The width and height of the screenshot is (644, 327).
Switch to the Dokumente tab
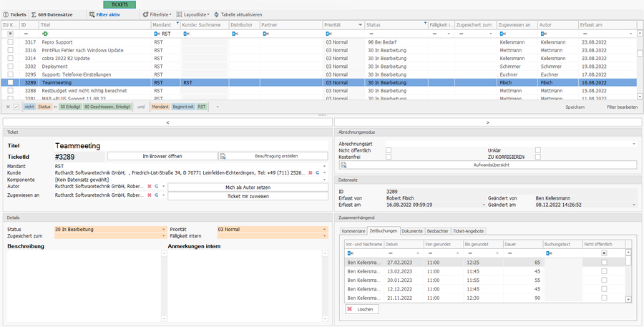(x=412, y=231)
